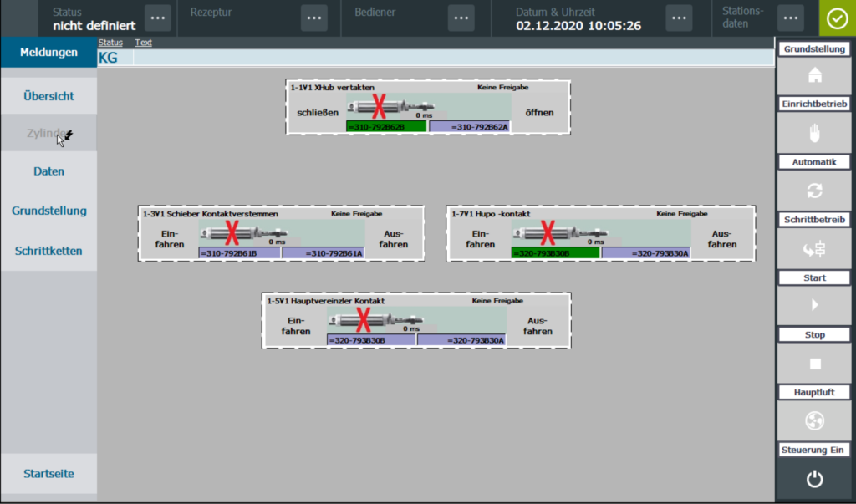Click öffnen on 1-1V1 XHub cylinder
This screenshot has width=856, height=504.
click(539, 113)
